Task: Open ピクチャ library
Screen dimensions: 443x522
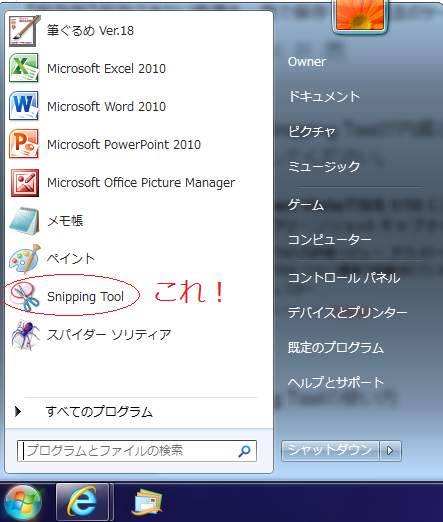Action: click(x=312, y=131)
